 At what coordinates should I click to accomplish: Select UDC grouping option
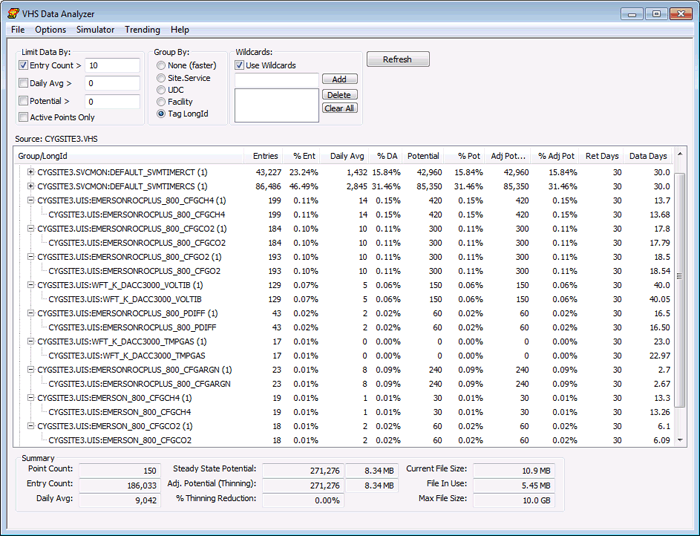click(x=161, y=90)
